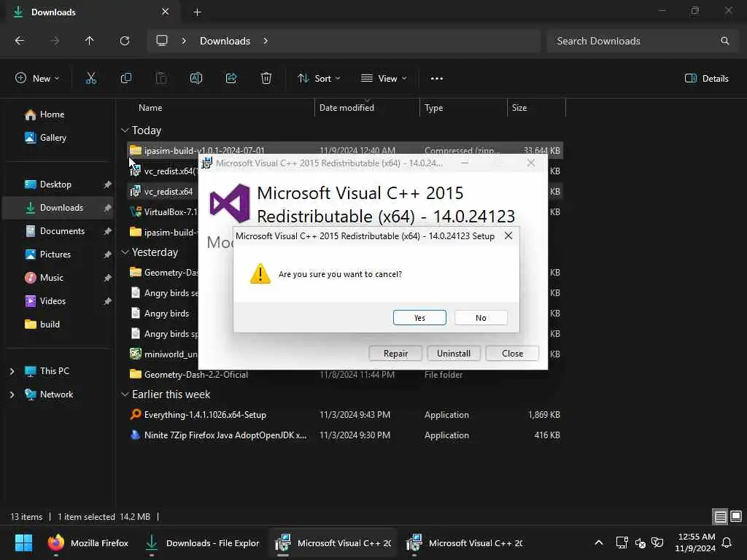747x560 pixels.
Task: Click the Cut toolbar icon
Action: click(x=90, y=79)
